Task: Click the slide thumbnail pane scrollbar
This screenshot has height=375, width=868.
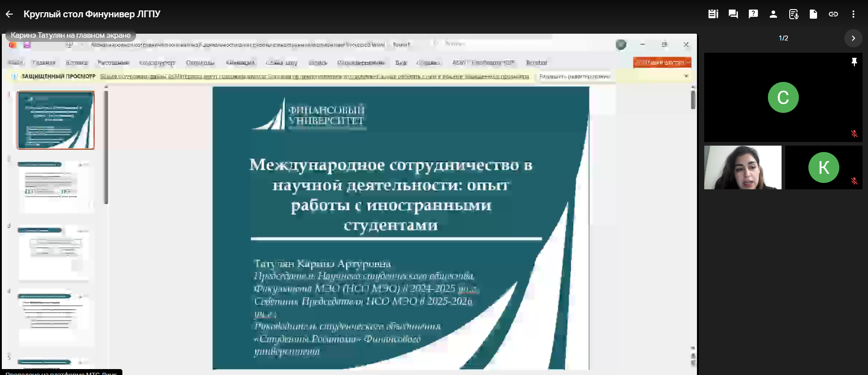Action: pos(106,147)
